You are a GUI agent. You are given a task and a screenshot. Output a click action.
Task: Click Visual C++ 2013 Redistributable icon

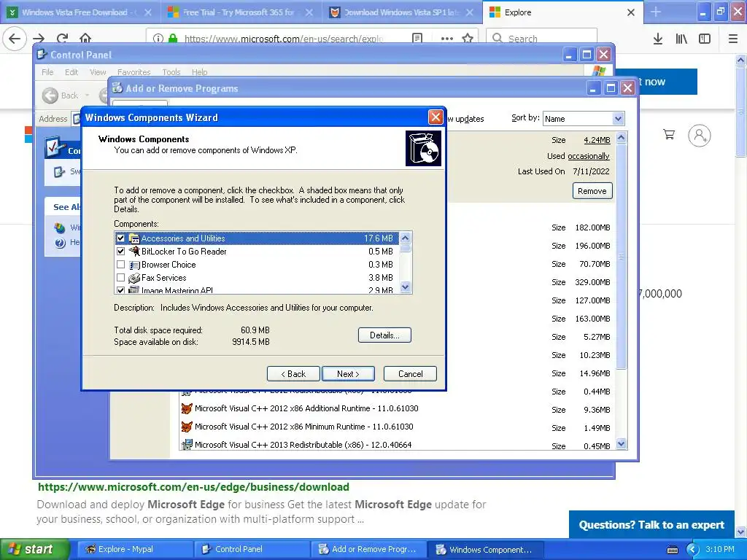click(x=187, y=445)
